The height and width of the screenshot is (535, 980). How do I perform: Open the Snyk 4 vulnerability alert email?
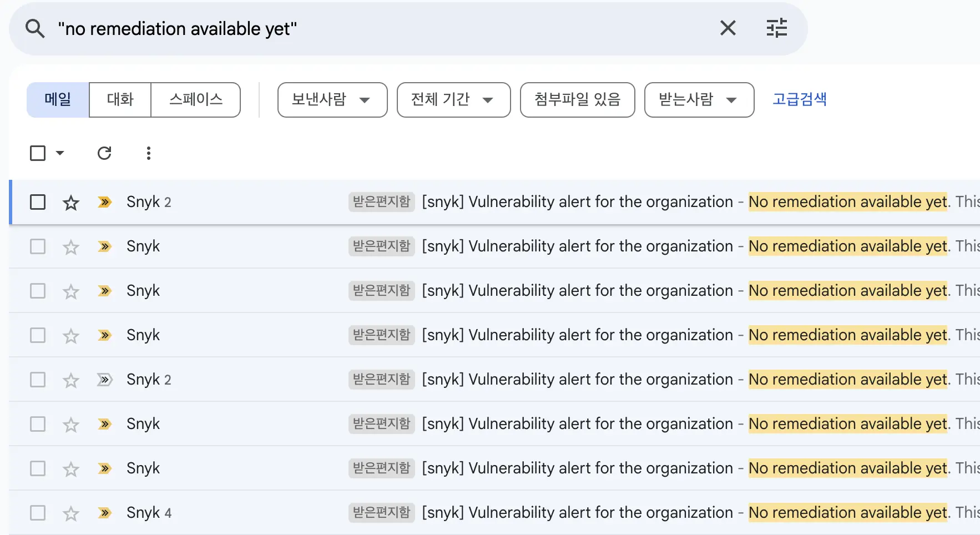pos(577,513)
